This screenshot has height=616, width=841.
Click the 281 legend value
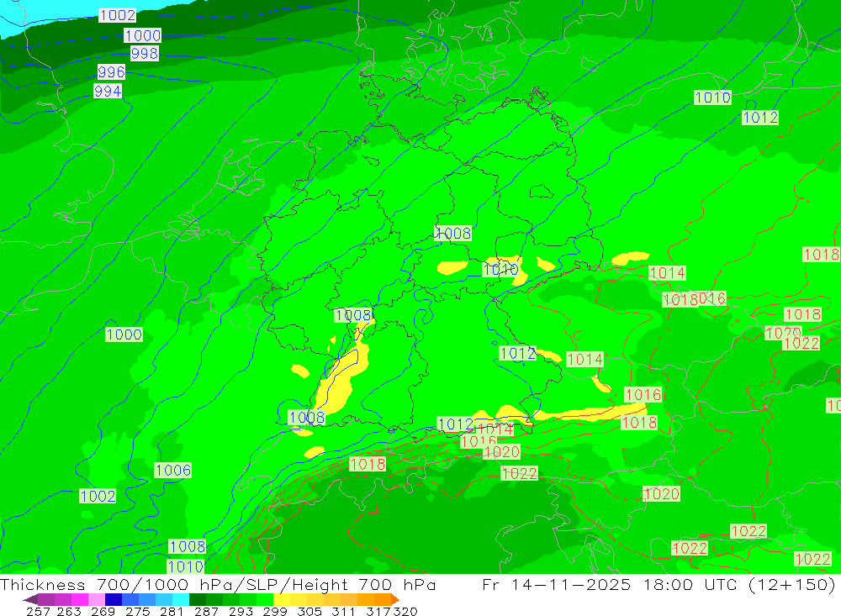coord(172,612)
